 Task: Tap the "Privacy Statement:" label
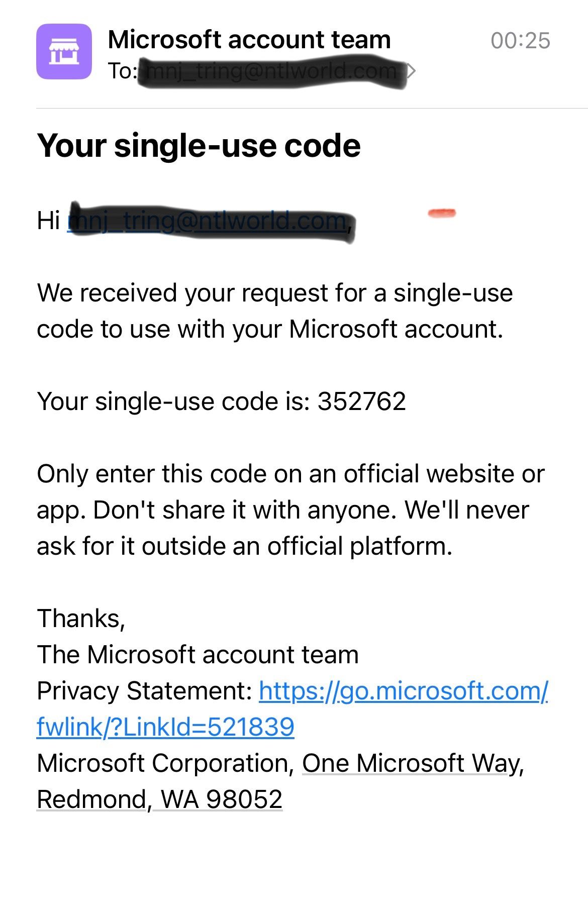[x=144, y=691]
